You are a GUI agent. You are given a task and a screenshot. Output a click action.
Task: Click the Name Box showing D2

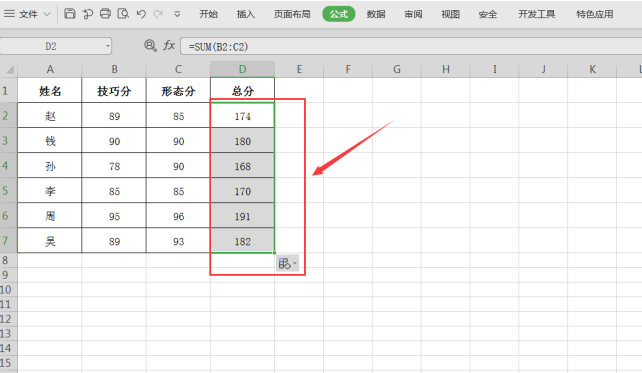(x=51, y=46)
